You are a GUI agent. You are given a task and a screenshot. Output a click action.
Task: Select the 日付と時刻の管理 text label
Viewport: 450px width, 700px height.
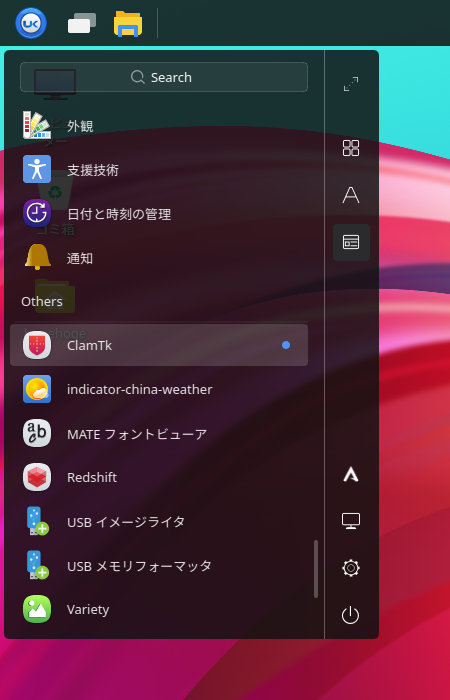[x=119, y=214]
